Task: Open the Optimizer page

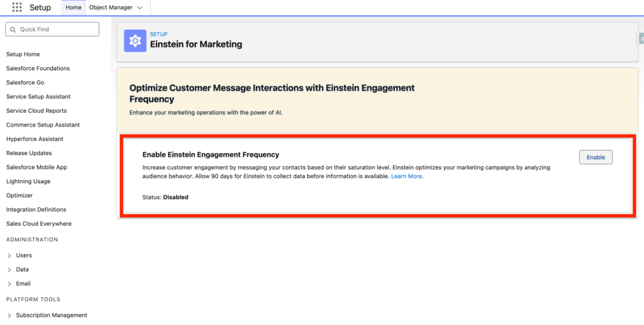Action: [x=19, y=196]
